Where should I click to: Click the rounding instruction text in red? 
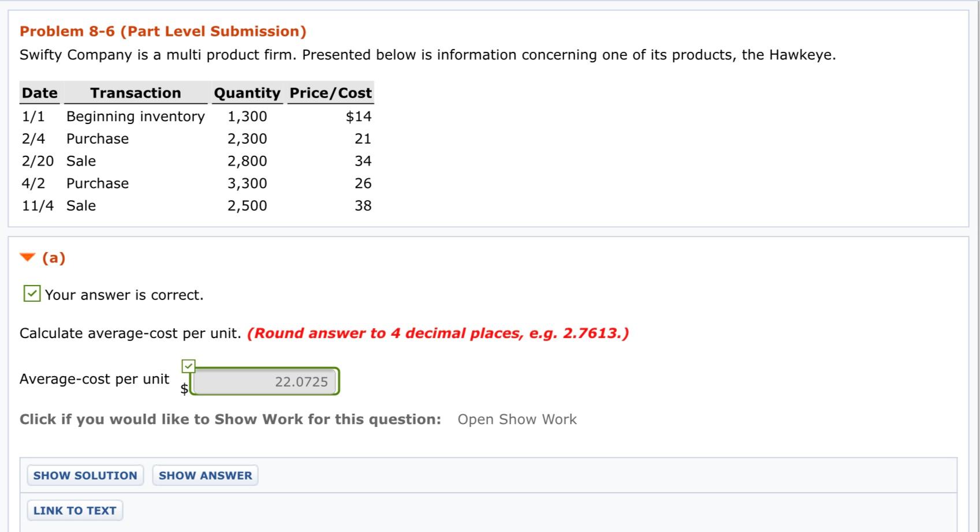438,333
